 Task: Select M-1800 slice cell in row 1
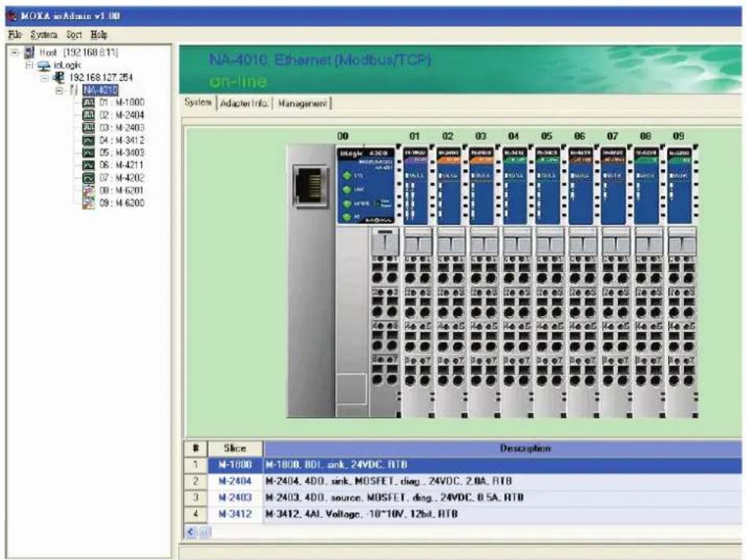[x=235, y=465]
